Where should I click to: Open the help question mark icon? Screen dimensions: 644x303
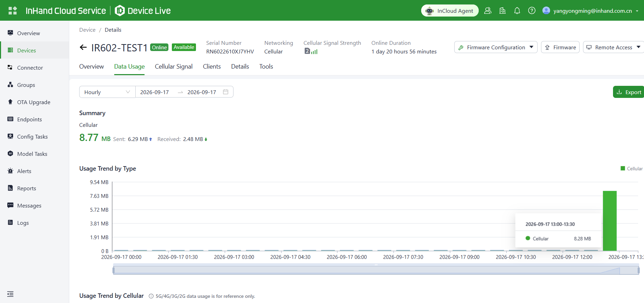(x=532, y=11)
